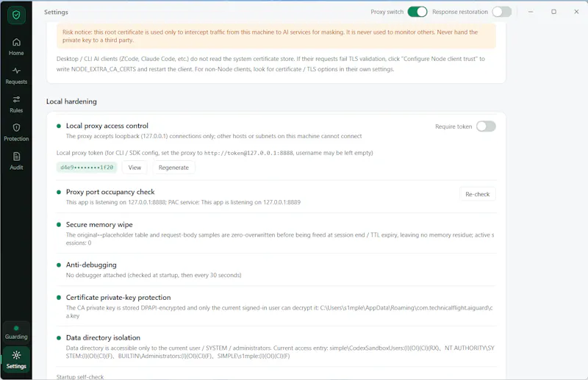Click the Anti-debugging heading
Image resolution: width=588 pixels, height=380 pixels.
coord(91,265)
